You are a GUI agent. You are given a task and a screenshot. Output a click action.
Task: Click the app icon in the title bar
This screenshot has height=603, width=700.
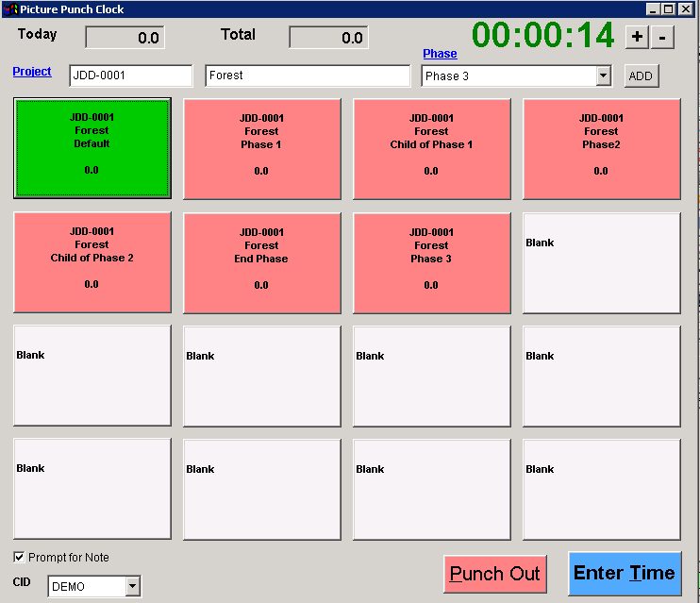click(9, 8)
